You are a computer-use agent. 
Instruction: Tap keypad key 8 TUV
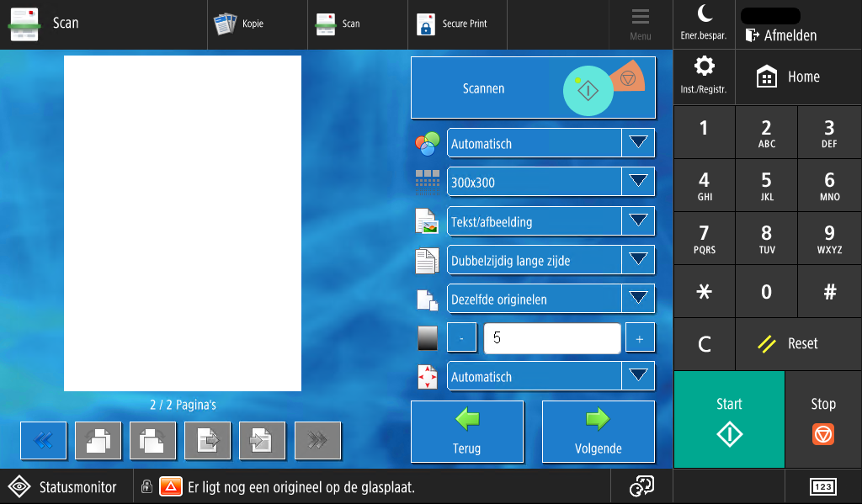(x=766, y=238)
